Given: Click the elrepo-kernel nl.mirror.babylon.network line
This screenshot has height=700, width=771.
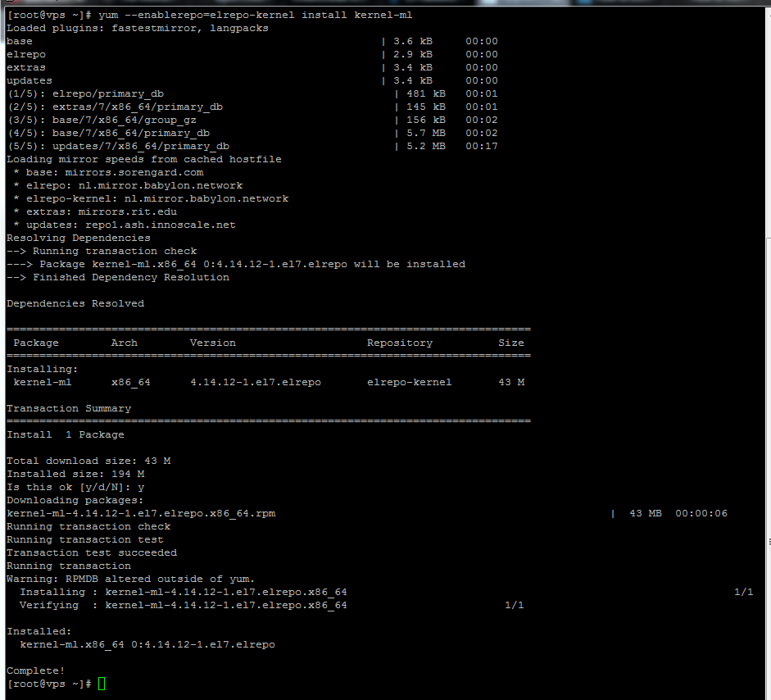Looking at the screenshot, I should click(151, 198).
